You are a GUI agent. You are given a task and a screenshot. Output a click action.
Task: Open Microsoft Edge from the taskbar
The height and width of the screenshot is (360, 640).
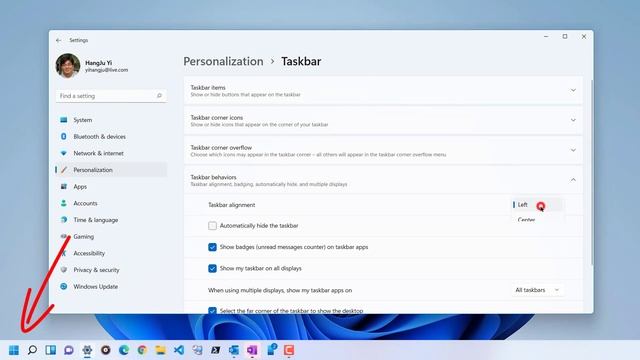coord(124,350)
